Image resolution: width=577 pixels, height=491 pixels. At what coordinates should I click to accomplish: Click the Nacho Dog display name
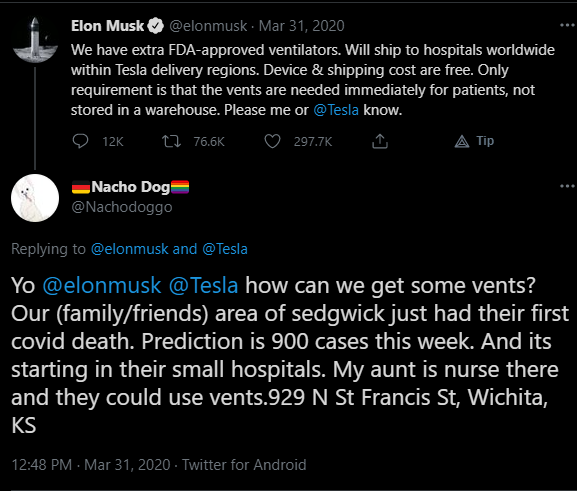click(130, 187)
